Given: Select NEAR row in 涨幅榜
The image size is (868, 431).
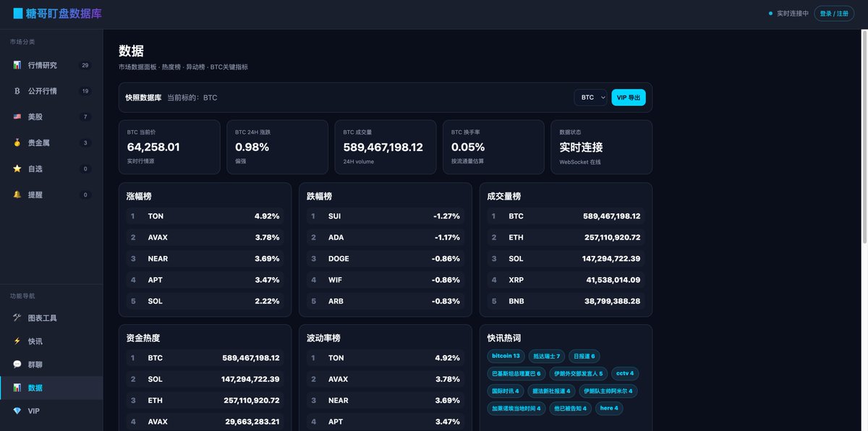Looking at the screenshot, I should pos(205,258).
